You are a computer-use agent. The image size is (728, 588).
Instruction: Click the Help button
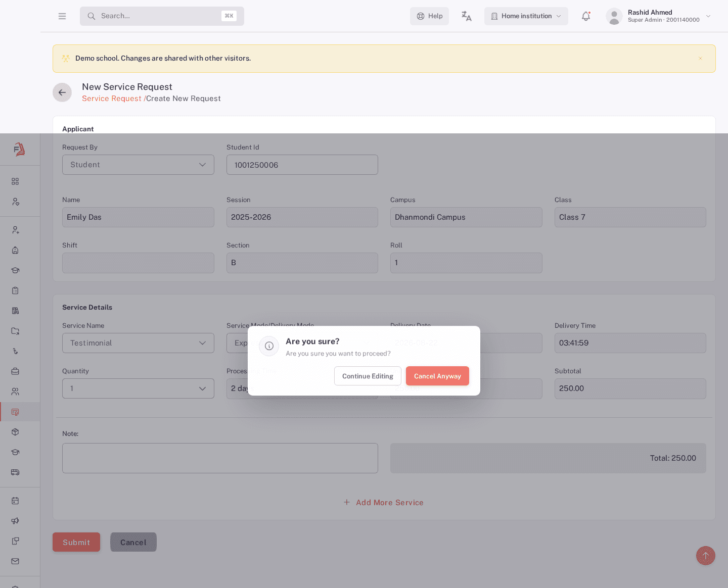tap(429, 16)
